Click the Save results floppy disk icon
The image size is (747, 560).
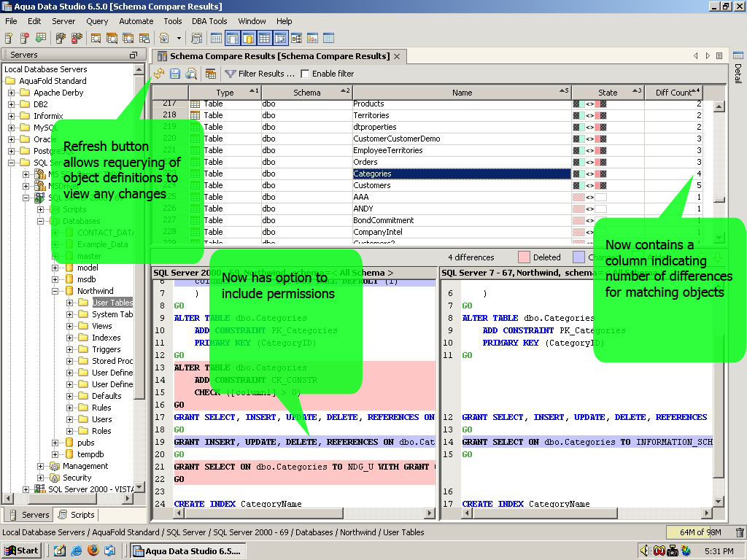[175, 74]
